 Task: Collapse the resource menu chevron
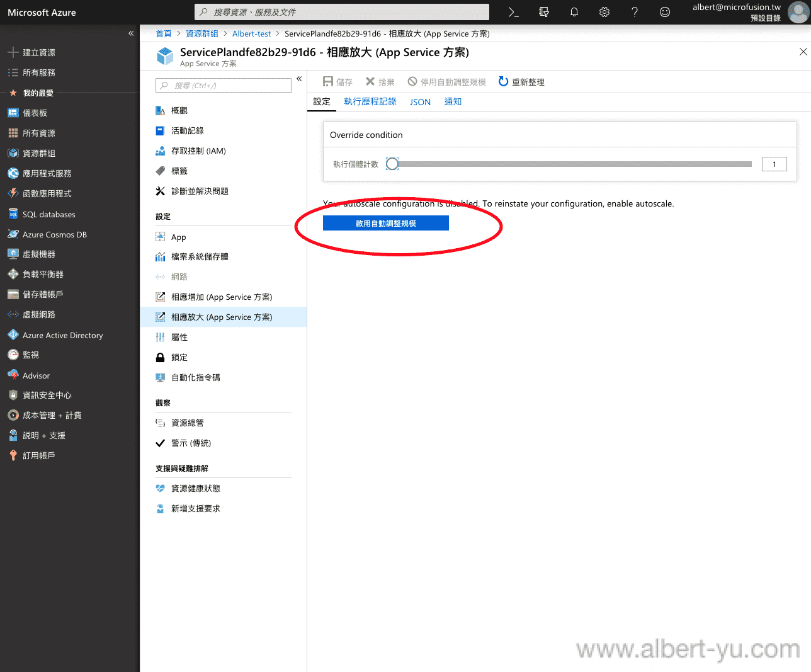pyautogui.click(x=299, y=79)
